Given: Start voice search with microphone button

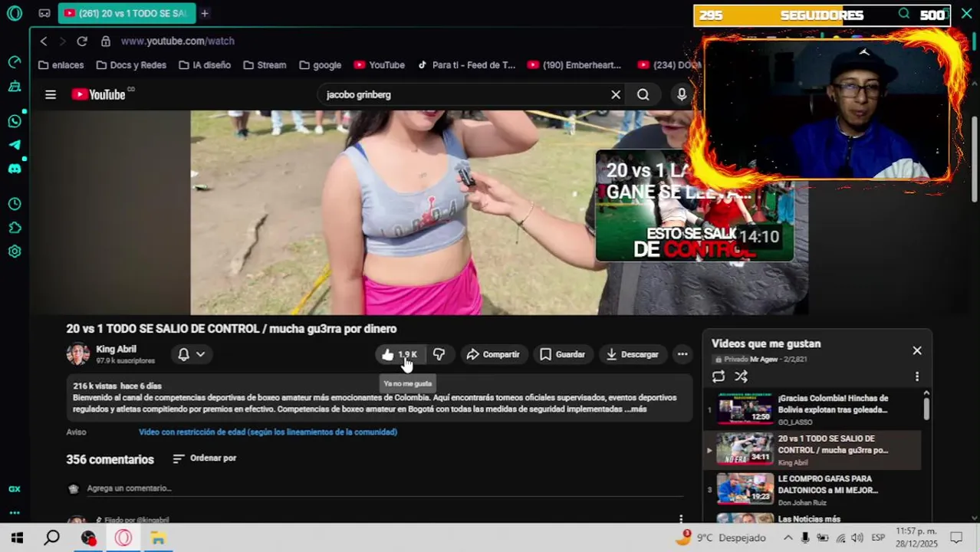Looking at the screenshot, I should [x=682, y=94].
